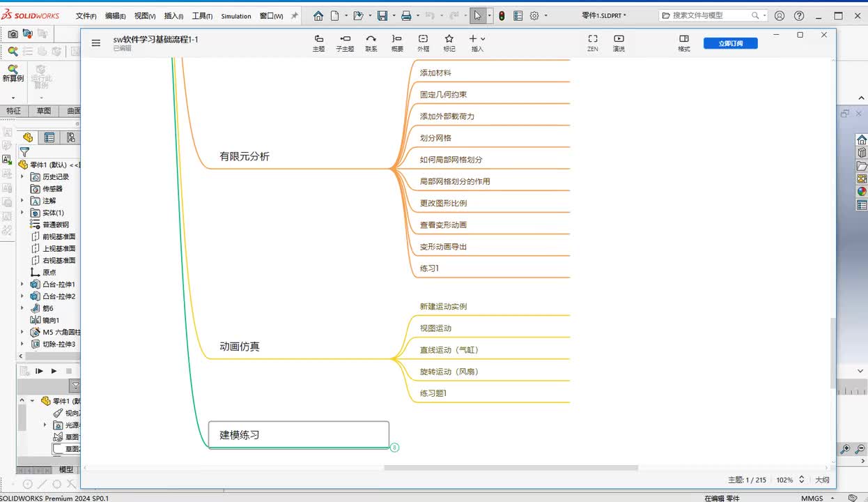Switch to the 草图 ribbon tab
Viewport: 868px width, 502px height.
tap(44, 111)
